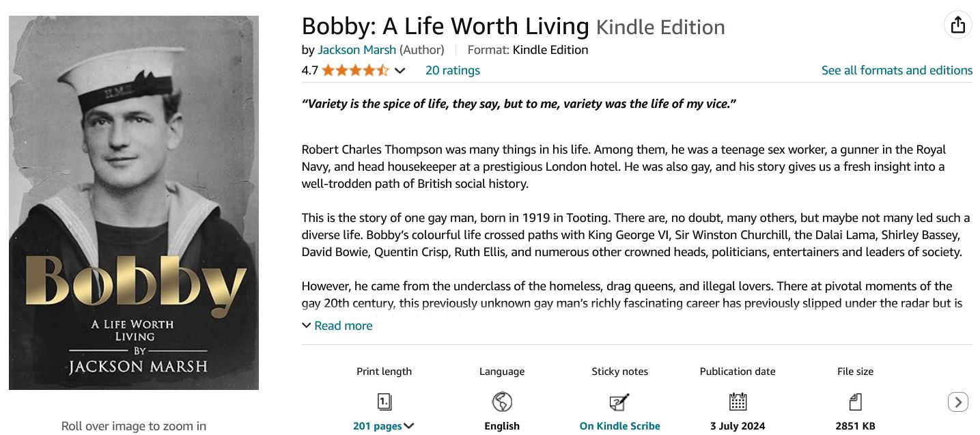
Task: Click the star rating icons
Action: pyautogui.click(x=355, y=70)
